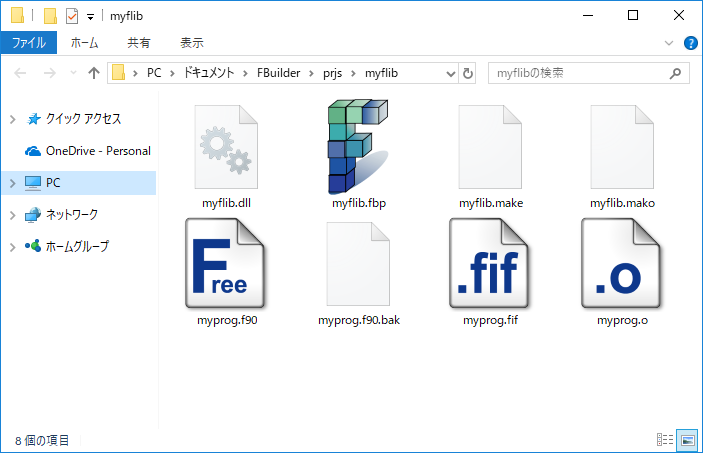Viewport: 703px width, 453px height.
Task: Click the refresh button beside address bar
Action: (468, 73)
